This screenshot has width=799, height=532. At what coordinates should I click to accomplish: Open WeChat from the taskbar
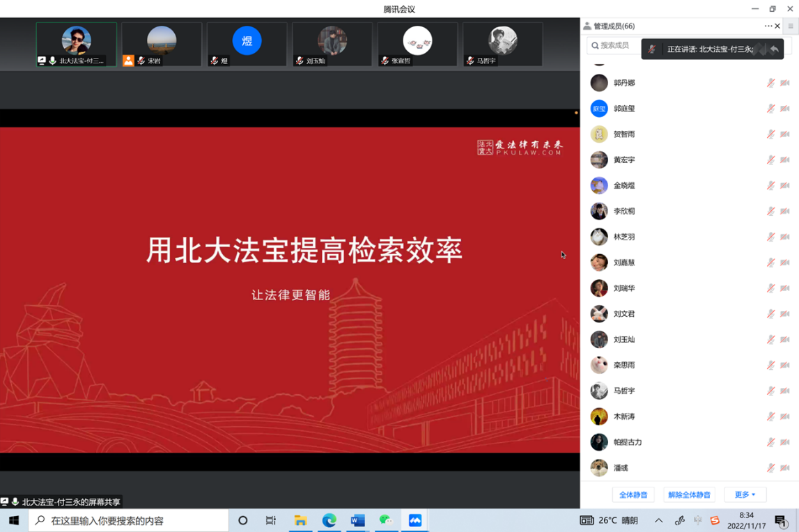(386, 520)
